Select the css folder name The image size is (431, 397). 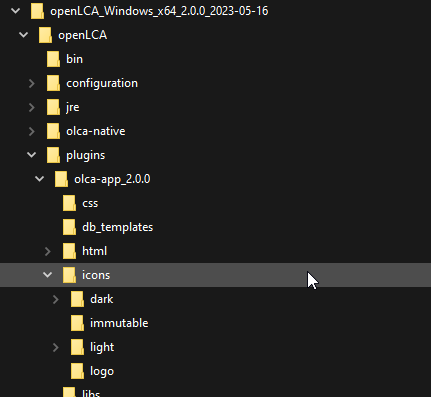click(x=90, y=203)
